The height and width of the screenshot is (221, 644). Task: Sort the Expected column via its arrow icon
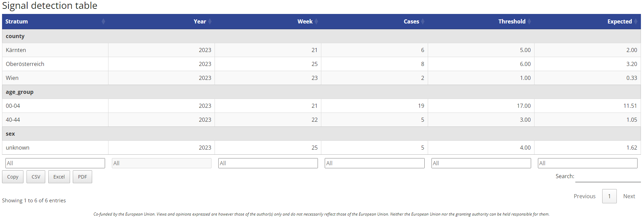[x=635, y=21]
